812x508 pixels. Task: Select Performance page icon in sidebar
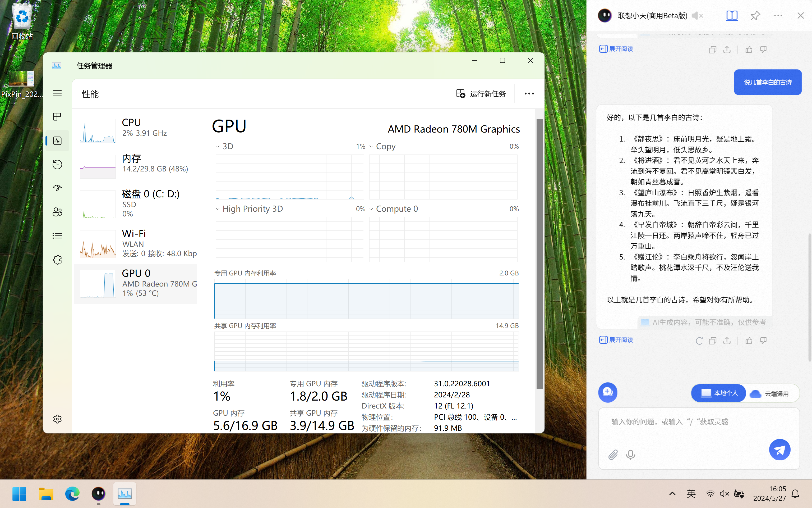(x=57, y=140)
